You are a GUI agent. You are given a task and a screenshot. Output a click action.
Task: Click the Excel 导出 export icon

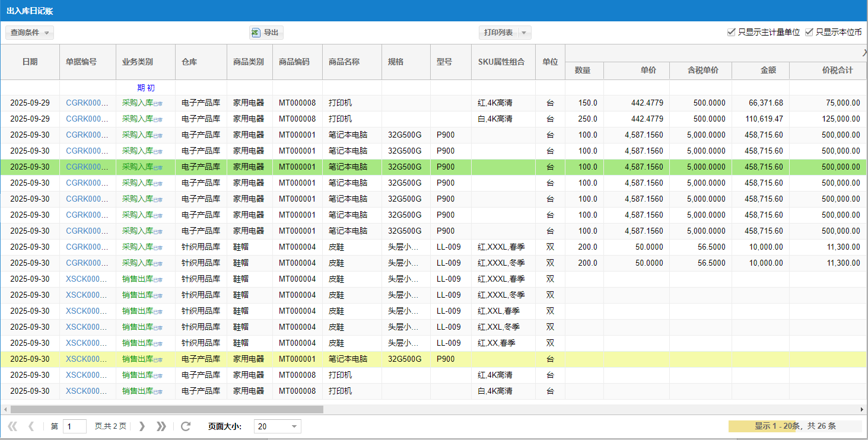point(256,33)
